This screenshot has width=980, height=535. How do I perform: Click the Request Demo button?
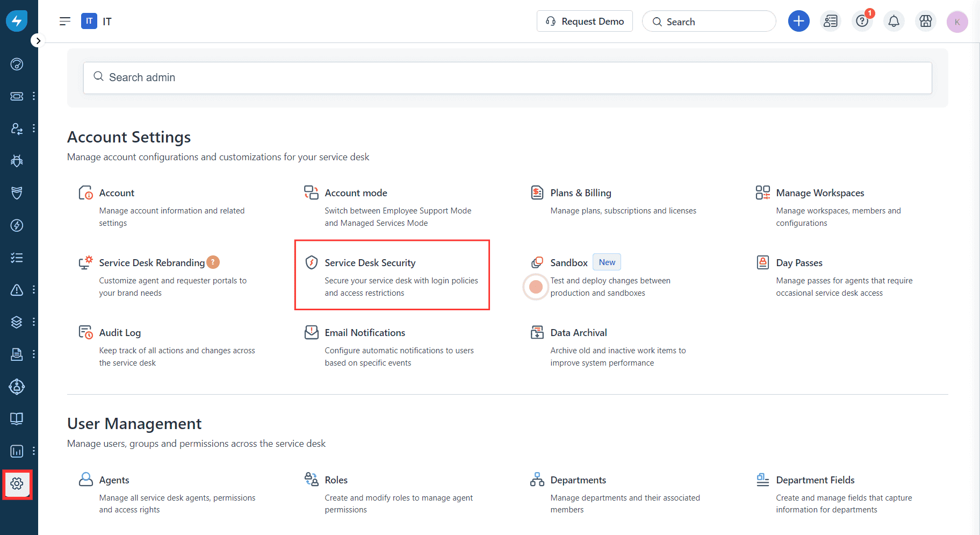click(x=585, y=21)
